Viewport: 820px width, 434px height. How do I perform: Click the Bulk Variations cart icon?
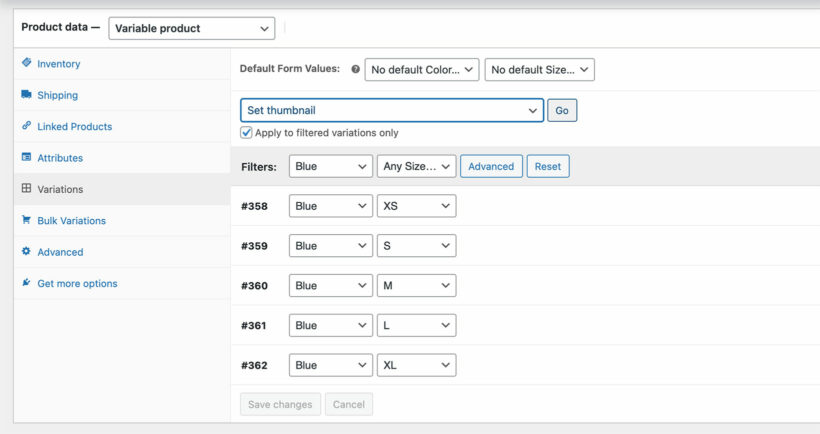click(x=26, y=220)
